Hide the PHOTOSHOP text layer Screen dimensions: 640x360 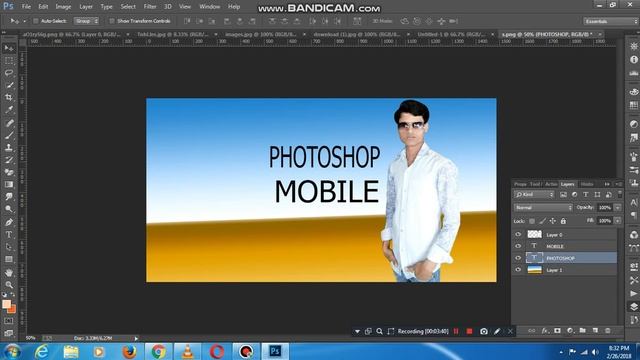[518, 258]
